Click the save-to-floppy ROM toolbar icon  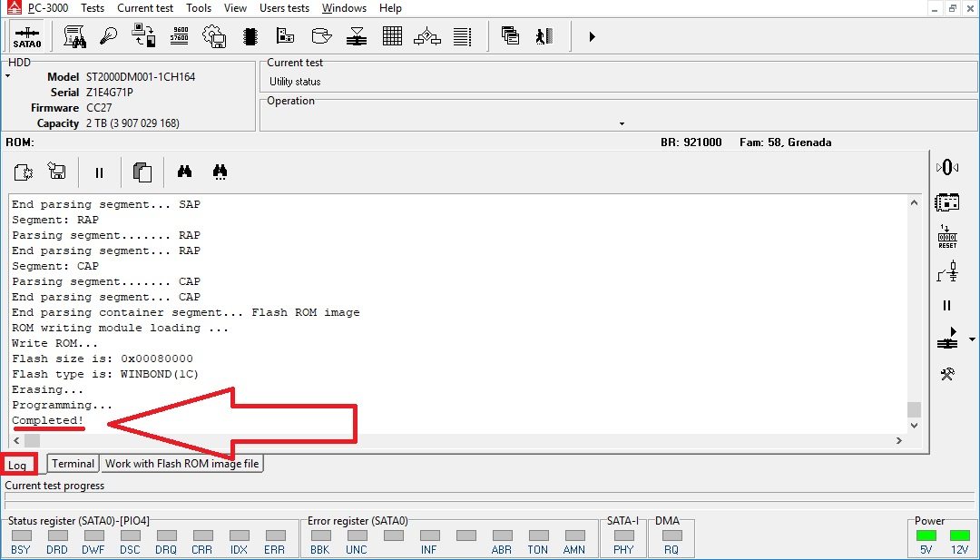pos(57,171)
